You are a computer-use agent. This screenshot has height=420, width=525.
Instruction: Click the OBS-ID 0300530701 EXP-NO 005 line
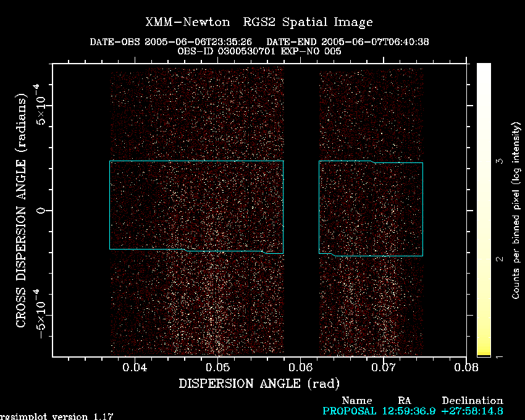pyautogui.click(x=259, y=51)
